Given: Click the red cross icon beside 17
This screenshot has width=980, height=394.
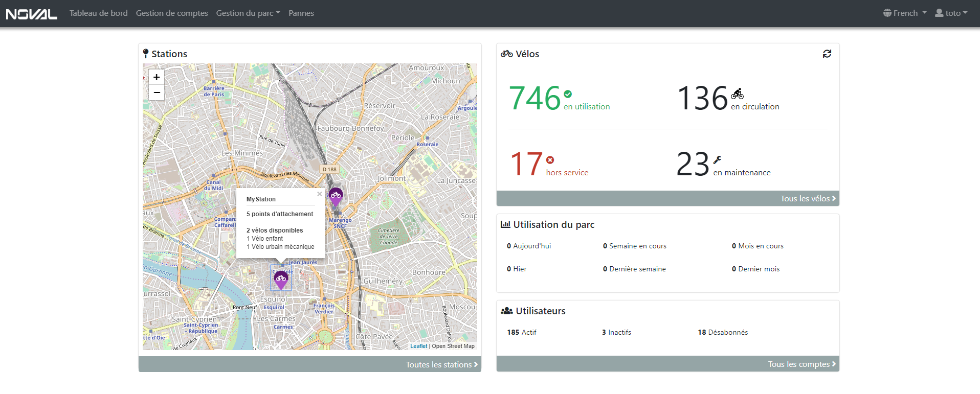Looking at the screenshot, I should [x=550, y=160].
